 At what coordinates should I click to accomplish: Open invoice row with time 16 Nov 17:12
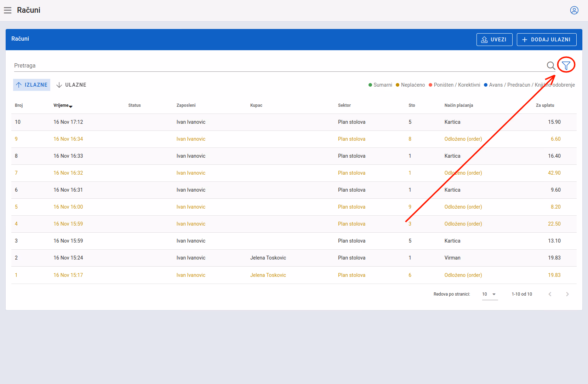pos(294,122)
